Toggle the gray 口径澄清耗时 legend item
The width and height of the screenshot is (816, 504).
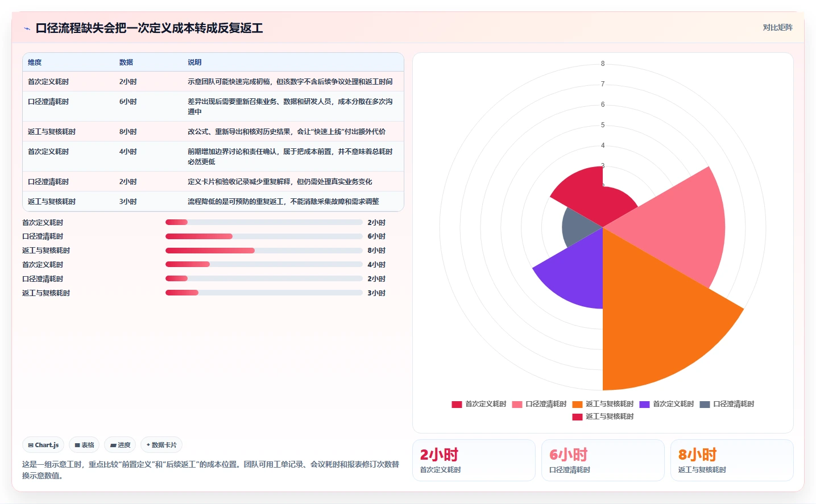[x=727, y=404]
